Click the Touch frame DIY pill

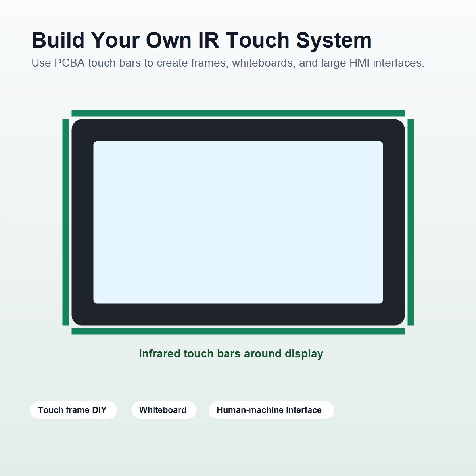pos(73,410)
